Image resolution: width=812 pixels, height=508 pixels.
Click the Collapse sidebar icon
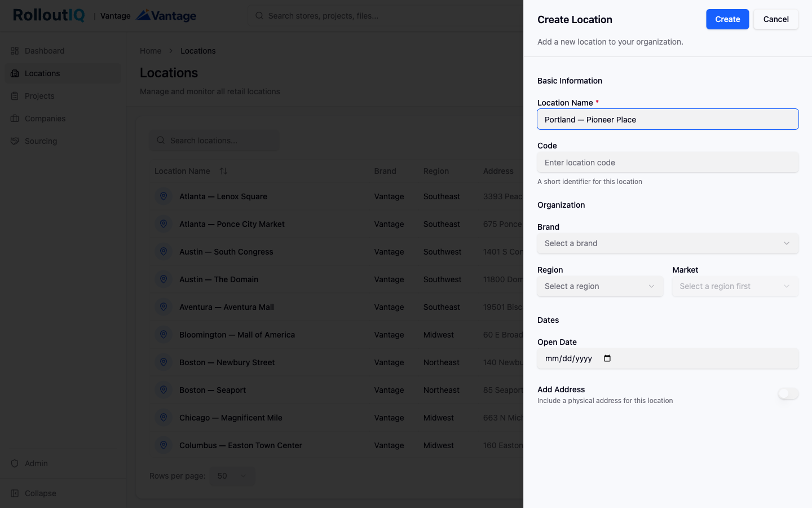(15, 493)
